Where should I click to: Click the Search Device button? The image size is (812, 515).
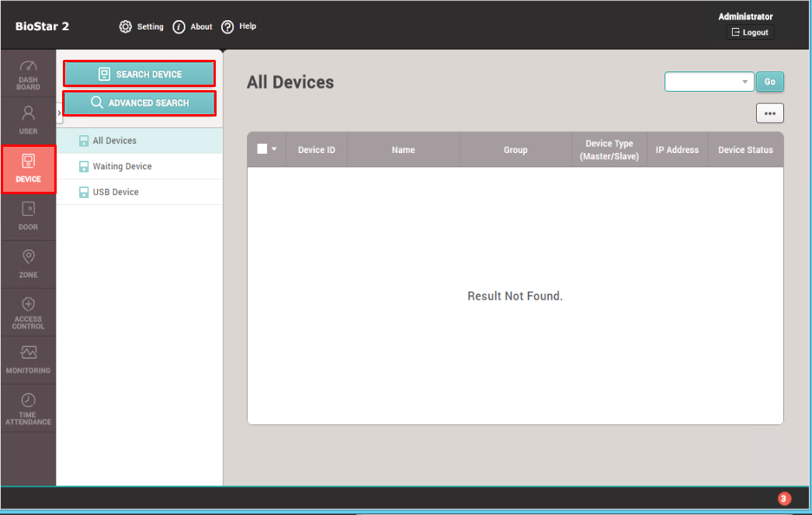pyautogui.click(x=139, y=73)
